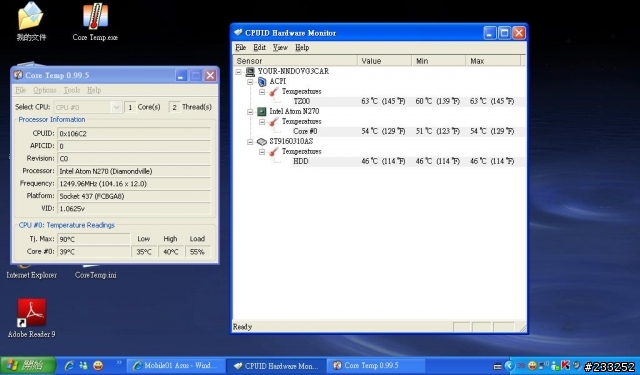Select the CoreTemp.ini desktop file label
The image size is (640, 375).
(96, 275)
